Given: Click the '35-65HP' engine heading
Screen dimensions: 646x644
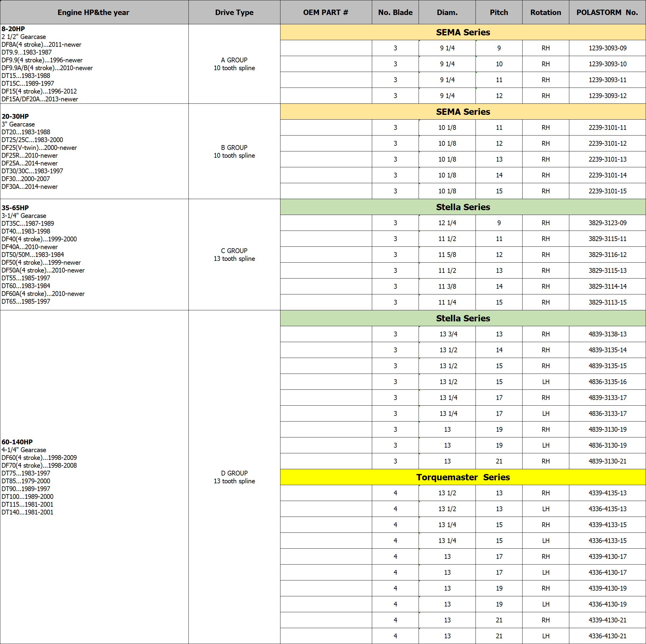Looking at the screenshot, I should click(x=15, y=208).
